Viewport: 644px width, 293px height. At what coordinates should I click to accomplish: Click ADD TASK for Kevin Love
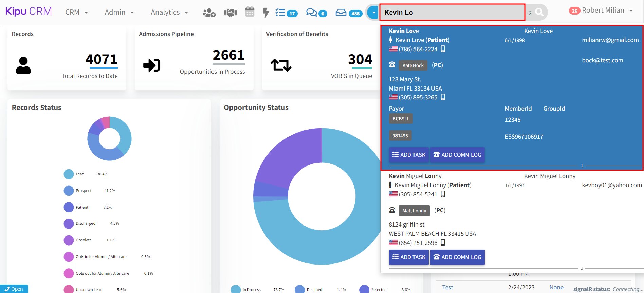pos(409,155)
